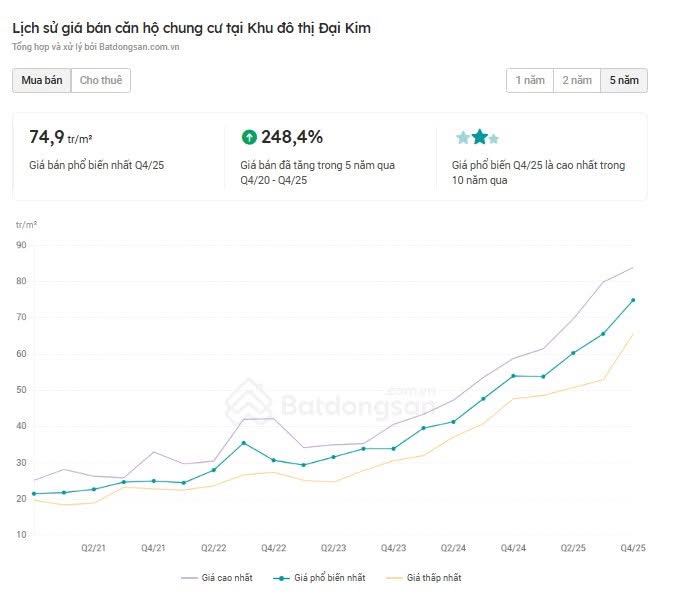The height and width of the screenshot is (594, 688).
Task: Click the Q2/23 x-axis label
Action: click(333, 548)
